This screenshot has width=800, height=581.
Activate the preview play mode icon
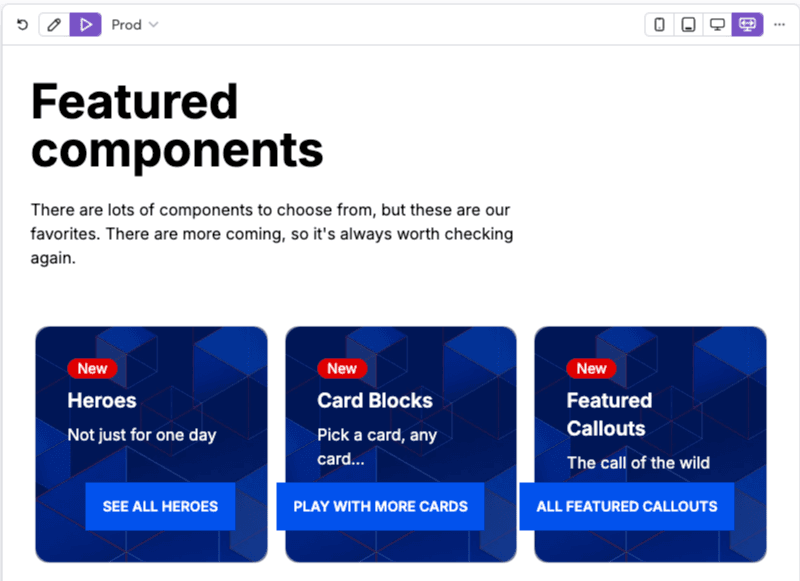pyautogui.click(x=86, y=24)
